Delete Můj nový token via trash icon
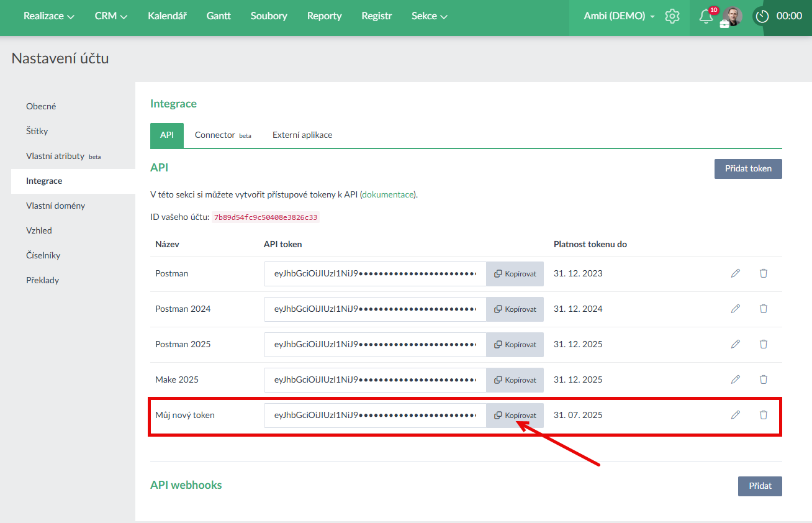 pyautogui.click(x=764, y=415)
